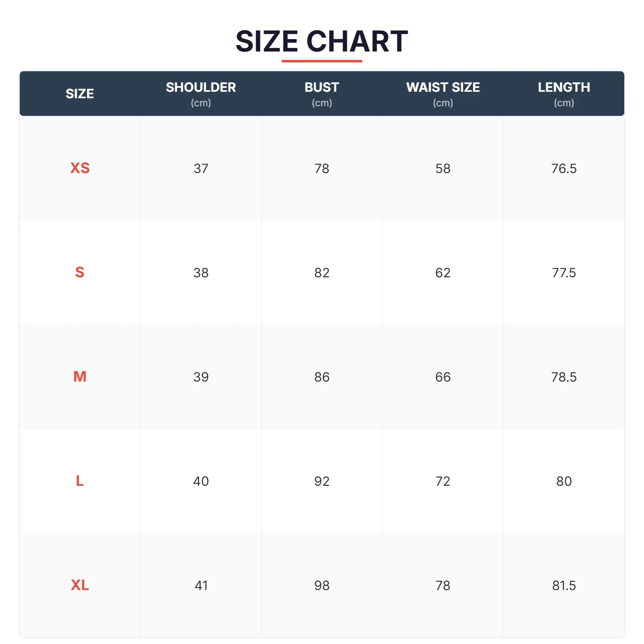The image size is (644, 644).
Task: Select the XL bust value 98
Action: (322, 586)
